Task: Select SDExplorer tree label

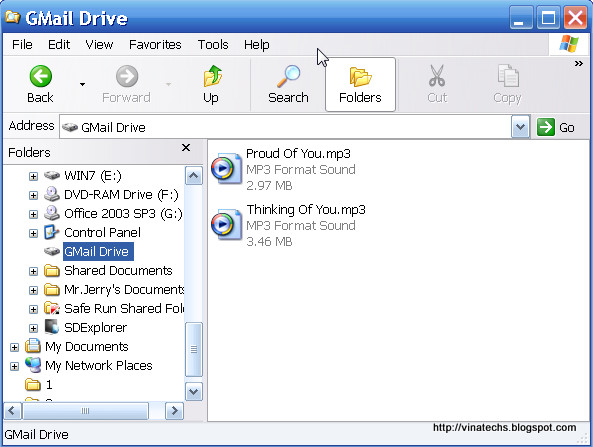Action: (95, 327)
